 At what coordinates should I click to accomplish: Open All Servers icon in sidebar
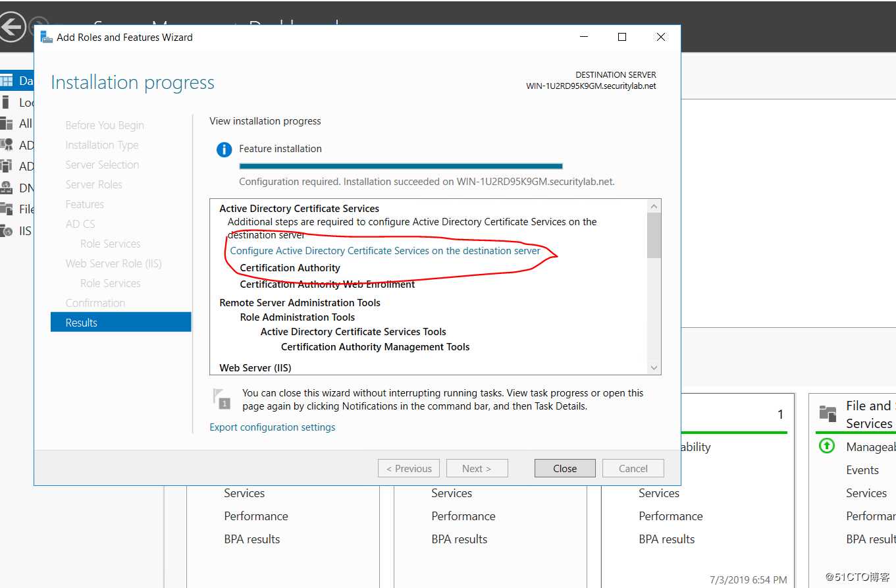(7, 123)
